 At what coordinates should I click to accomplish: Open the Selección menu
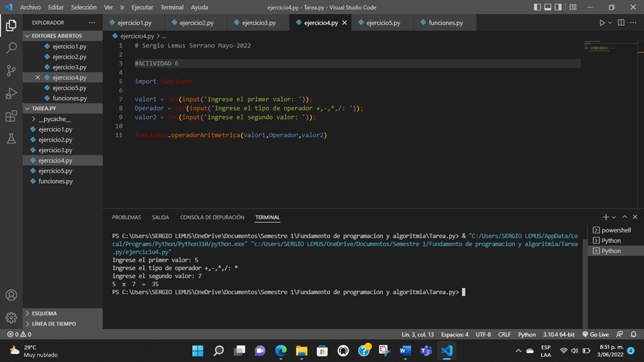click(84, 7)
